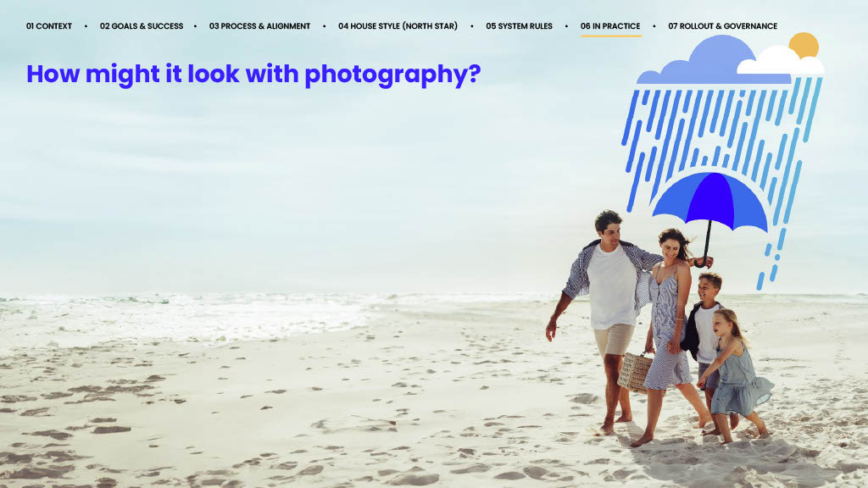Click the umbrella's dark handle
This screenshot has width=868, height=488.
[707, 245]
